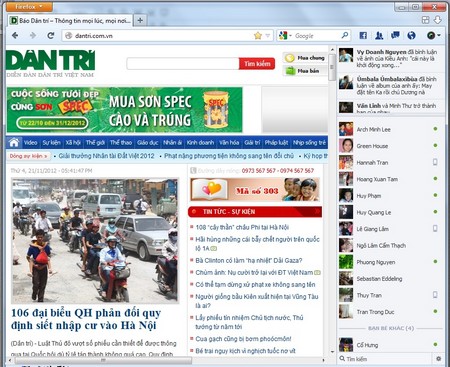450x367 pixels.
Task: Open Facebook messages icon in toolbar
Action: [395, 35]
